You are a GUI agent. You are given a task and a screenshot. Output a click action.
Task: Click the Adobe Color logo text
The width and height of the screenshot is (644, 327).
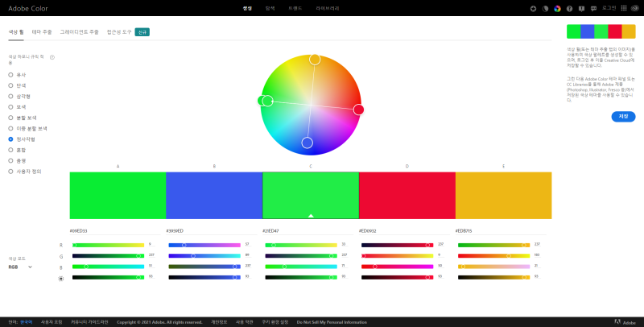[28, 8]
